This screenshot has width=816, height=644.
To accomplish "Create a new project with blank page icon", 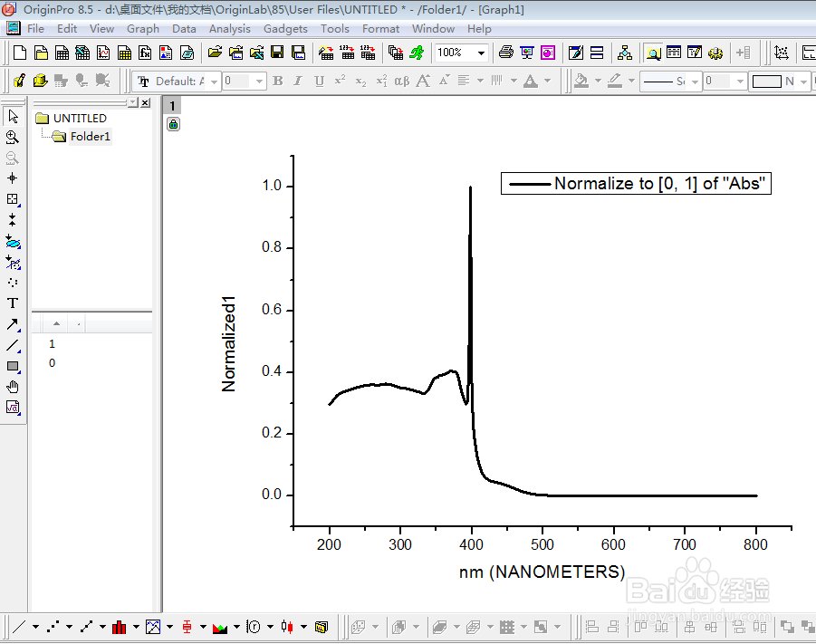I will click(x=20, y=53).
